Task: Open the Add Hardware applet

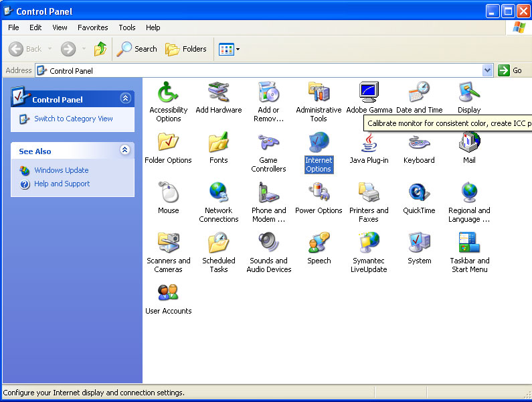Action: [x=219, y=98]
